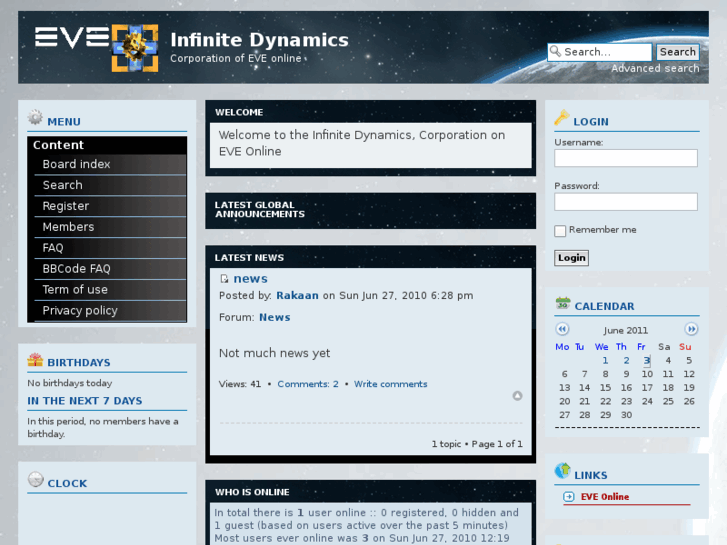Click 'Views: 41' text in news post
727x545 pixels.
click(x=240, y=384)
